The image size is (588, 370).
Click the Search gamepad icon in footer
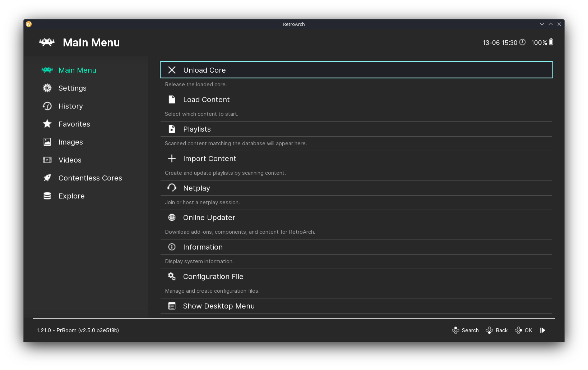(455, 330)
